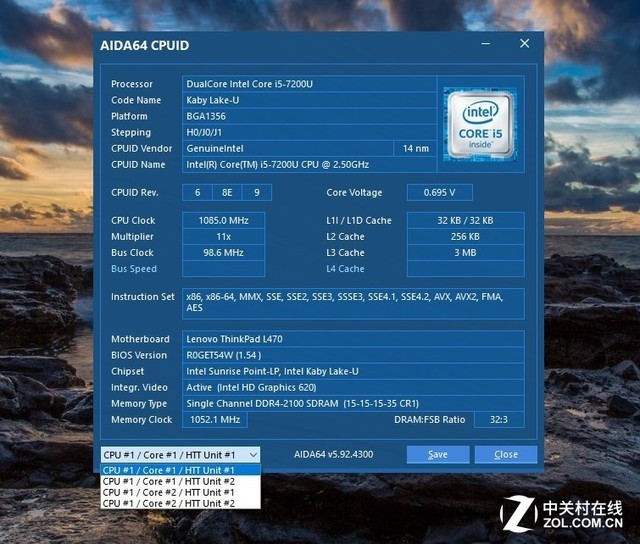Click the Bus Clock value 98.6 MHz
The image size is (640, 544).
(x=224, y=253)
